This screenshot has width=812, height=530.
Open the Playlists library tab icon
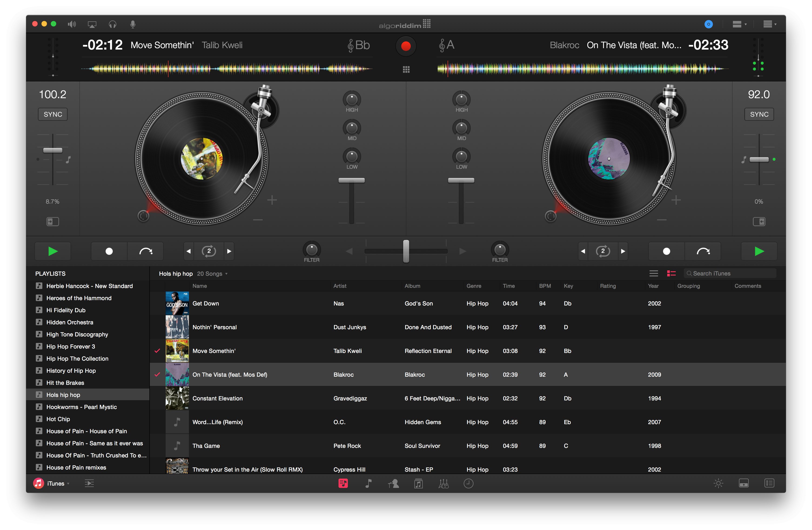pyautogui.click(x=343, y=483)
